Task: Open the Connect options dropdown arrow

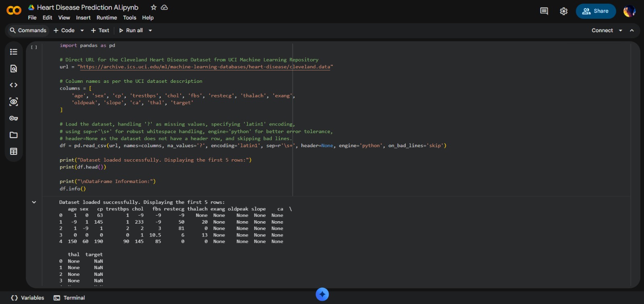Action: 620,31
